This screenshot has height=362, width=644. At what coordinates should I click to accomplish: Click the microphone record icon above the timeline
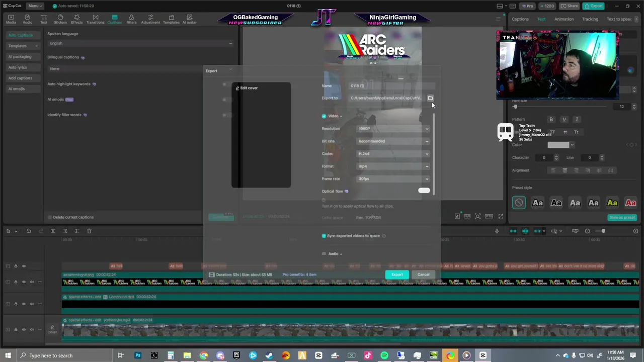point(497,231)
